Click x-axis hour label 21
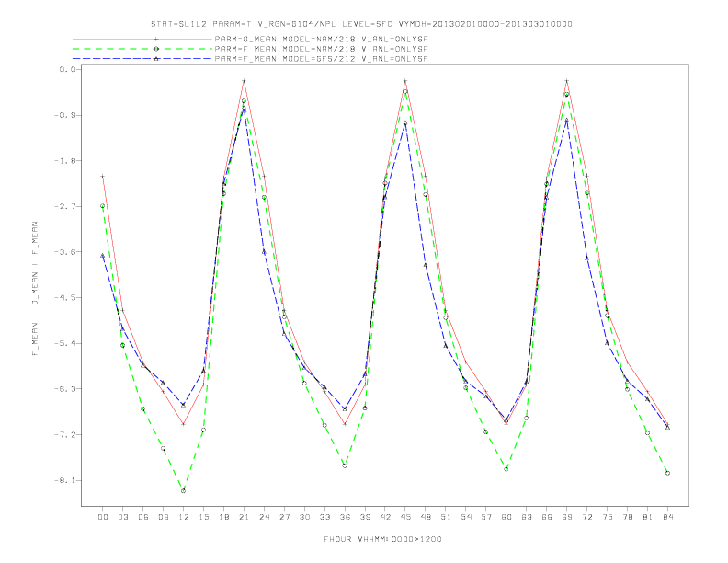Viewport: 728px width, 563px height. click(244, 517)
